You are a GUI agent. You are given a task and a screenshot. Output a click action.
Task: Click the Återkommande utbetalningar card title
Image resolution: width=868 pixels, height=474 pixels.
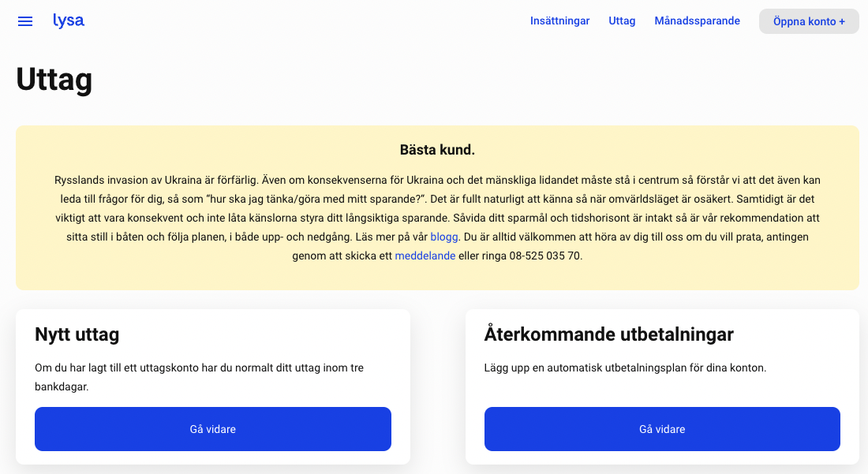pos(608,334)
